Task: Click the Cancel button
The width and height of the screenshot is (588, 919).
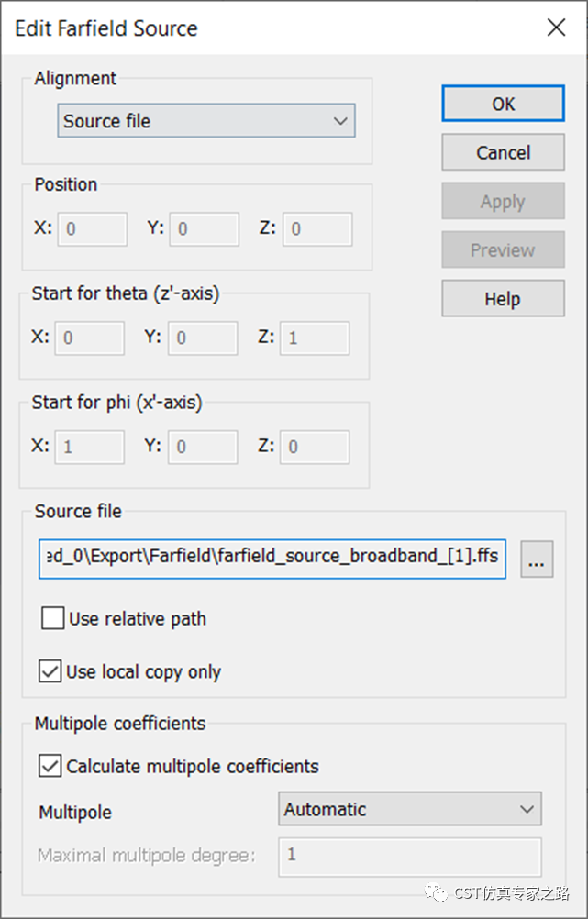Action: click(503, 152)
